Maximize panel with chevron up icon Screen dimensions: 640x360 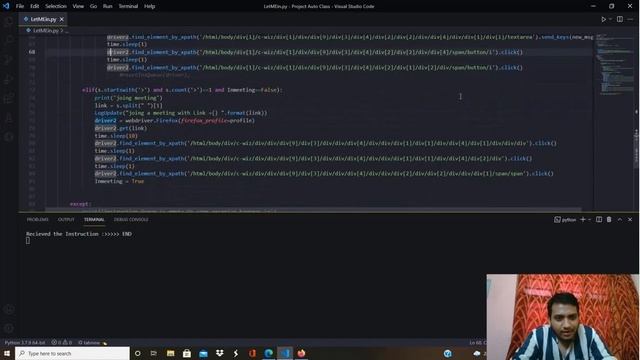pyautogui.click(x=620, y=220)
